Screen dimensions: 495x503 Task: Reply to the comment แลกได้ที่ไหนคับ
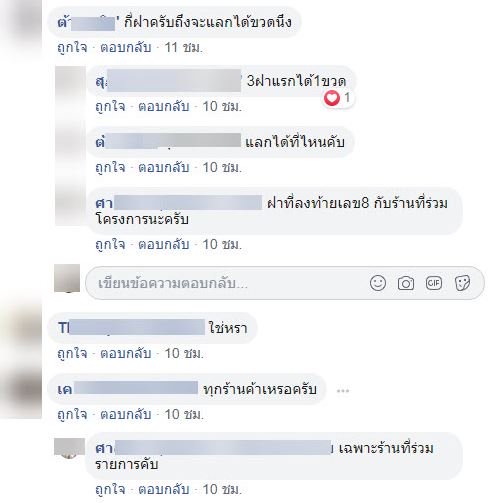(164, 167)
